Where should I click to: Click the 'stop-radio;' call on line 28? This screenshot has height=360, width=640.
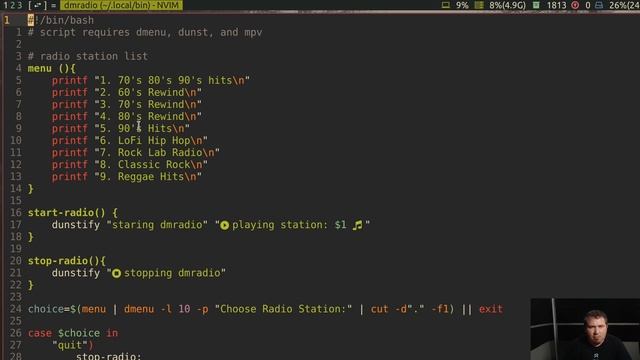109,356
